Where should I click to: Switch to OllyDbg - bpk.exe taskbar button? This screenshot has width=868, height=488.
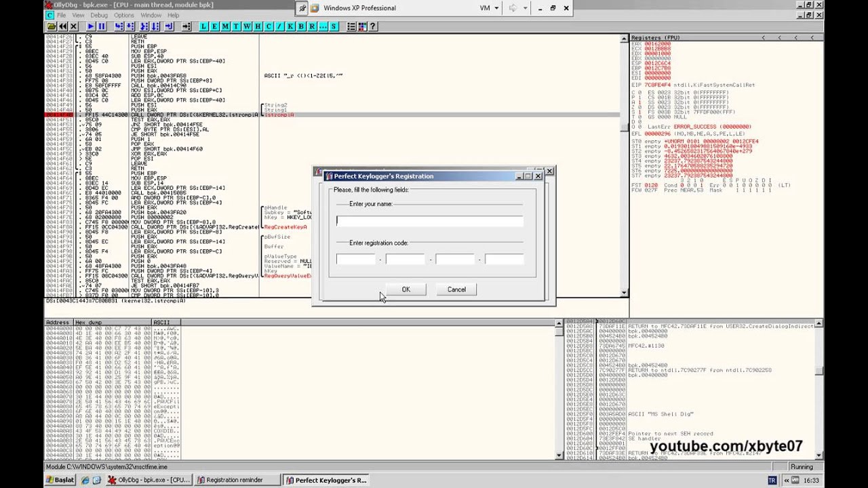(150, 480)
